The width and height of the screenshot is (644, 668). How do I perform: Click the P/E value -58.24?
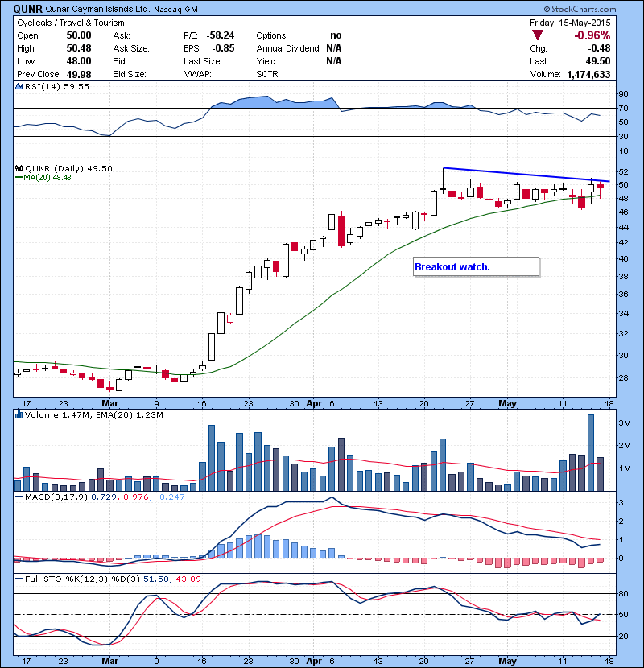(x=221, y=35)
